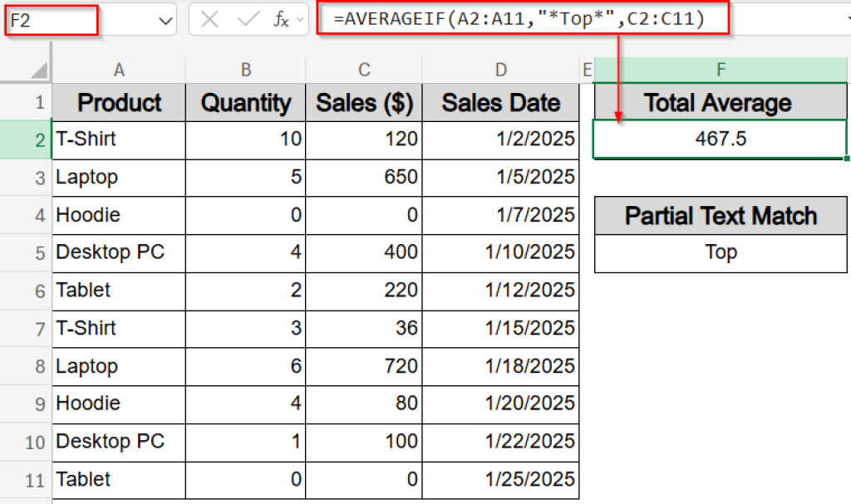The width and height of the screenshot is (851, 504).
Task: Select column D header
Action: (x=500, y=68)
